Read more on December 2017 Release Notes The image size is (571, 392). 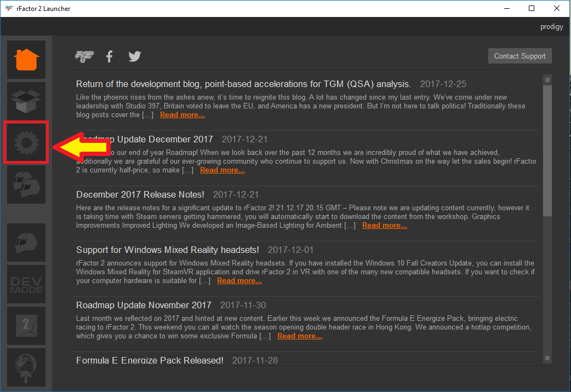[x=385, y=226]
